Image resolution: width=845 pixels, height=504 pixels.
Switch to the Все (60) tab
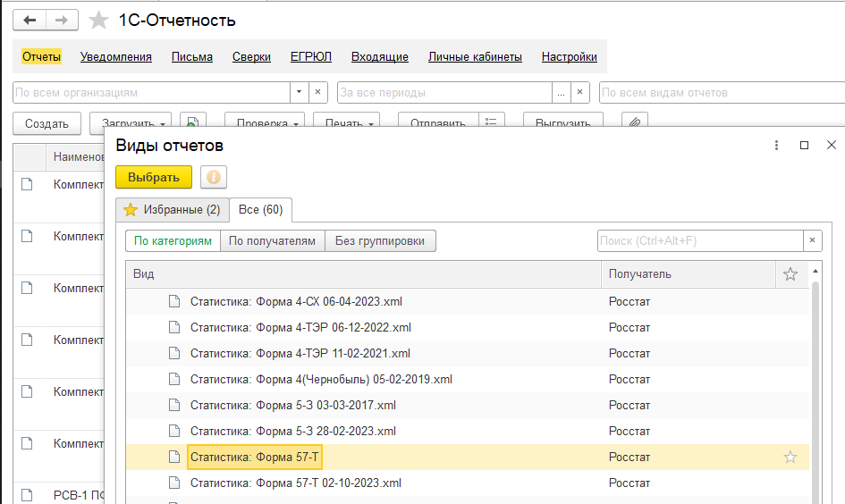point(261,209)
